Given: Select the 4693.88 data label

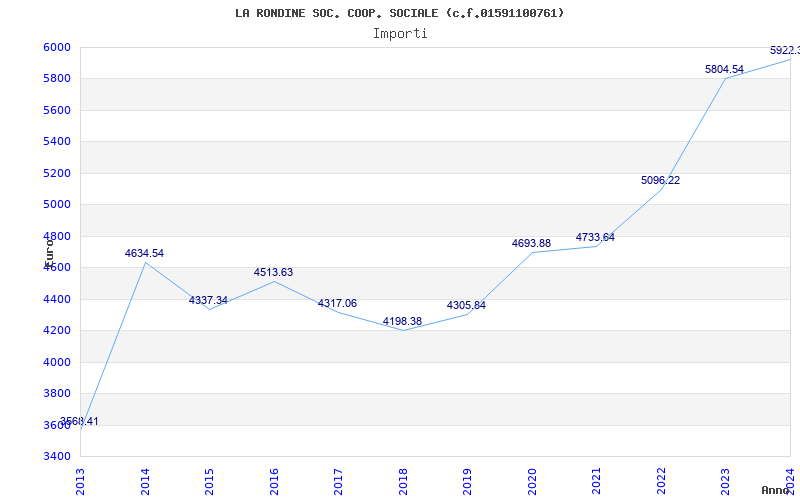Looking at the screenshot, I should [532, 243].
